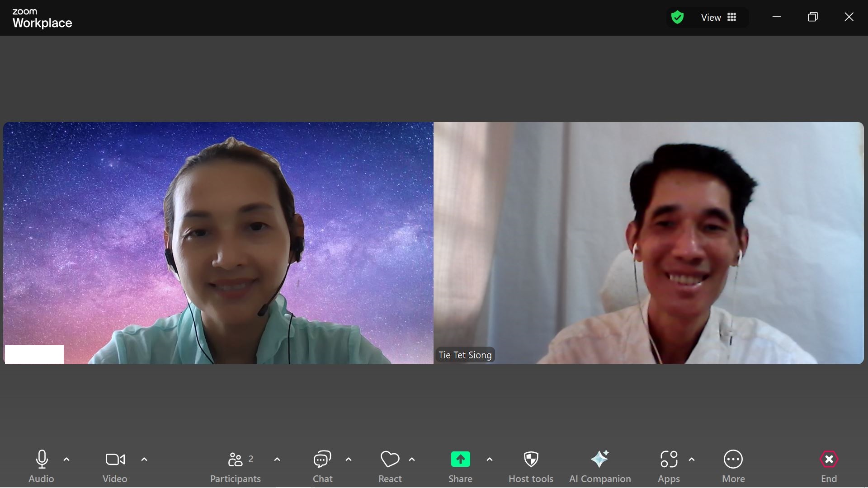This screenshot has width=868, height=488.
Task: Click the React heart icon
Action: [x=390, y=460]
